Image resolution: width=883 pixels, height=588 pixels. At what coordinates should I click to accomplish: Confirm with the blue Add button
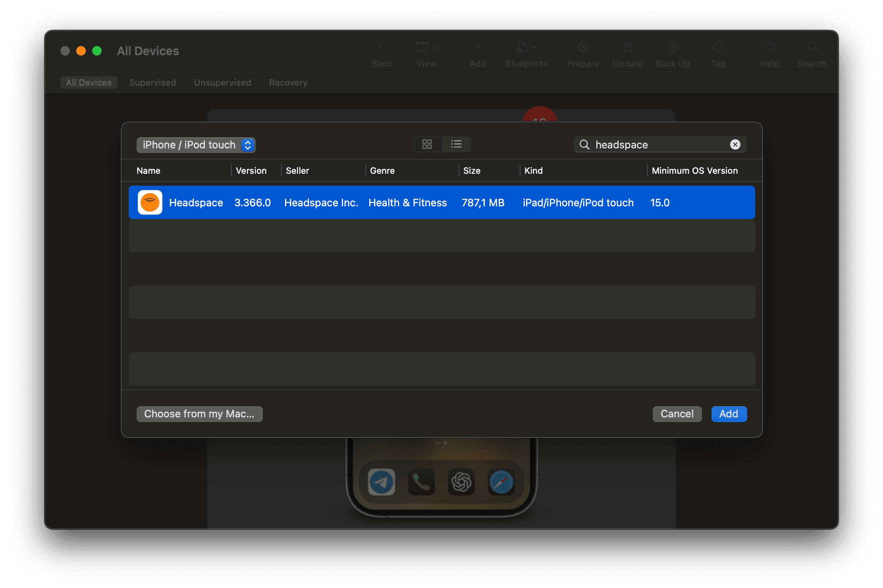point(729,414)
